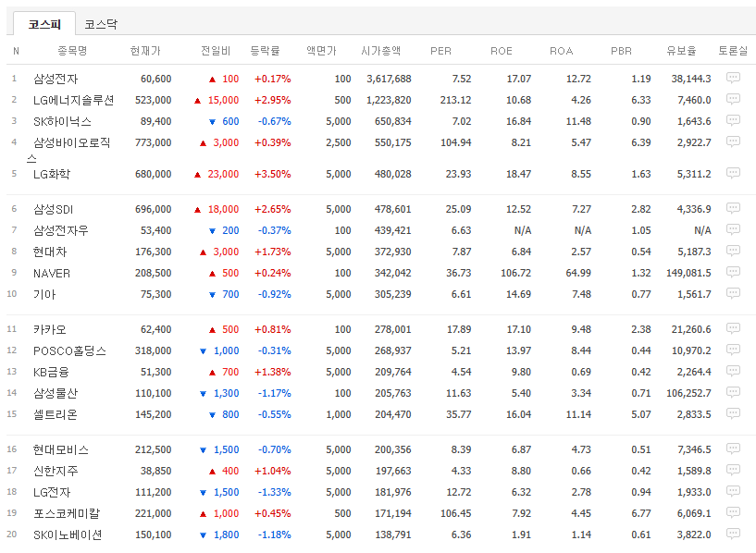Viewport: 756px width, 553px height.
Task: Open the 삼성물산 stock link
Action: (x=56, y=393)
